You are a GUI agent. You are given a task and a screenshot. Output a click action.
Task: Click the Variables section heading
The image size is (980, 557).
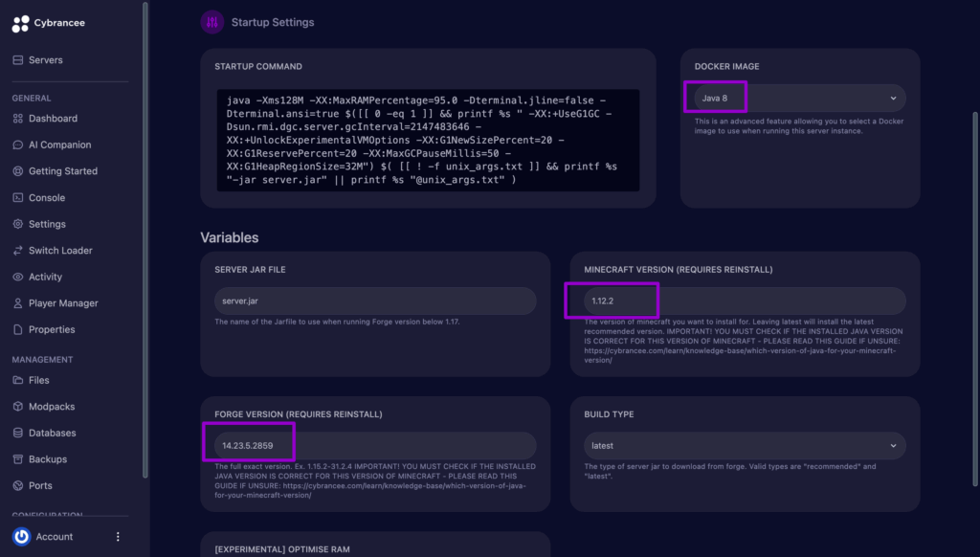click(230, 237)
